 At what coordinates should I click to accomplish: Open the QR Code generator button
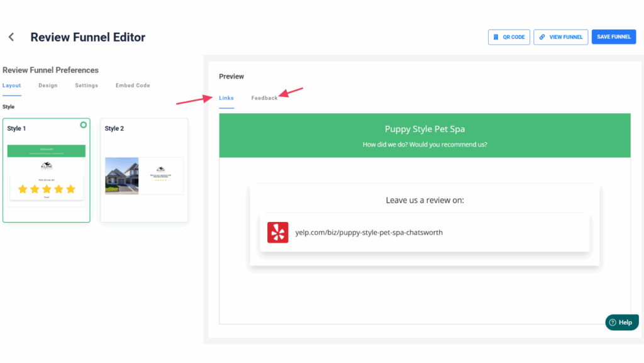(x=509, y=37)
